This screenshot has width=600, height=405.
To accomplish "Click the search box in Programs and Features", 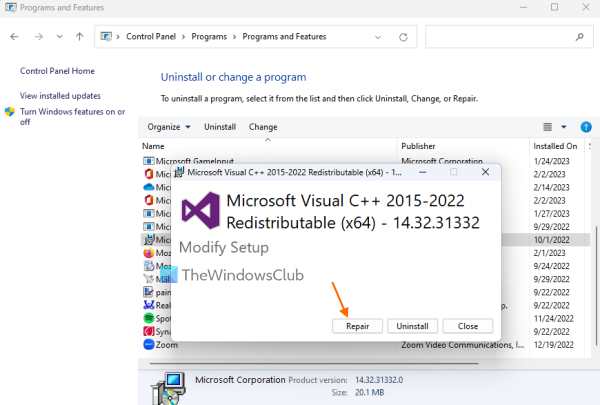I will click(509, 37).
